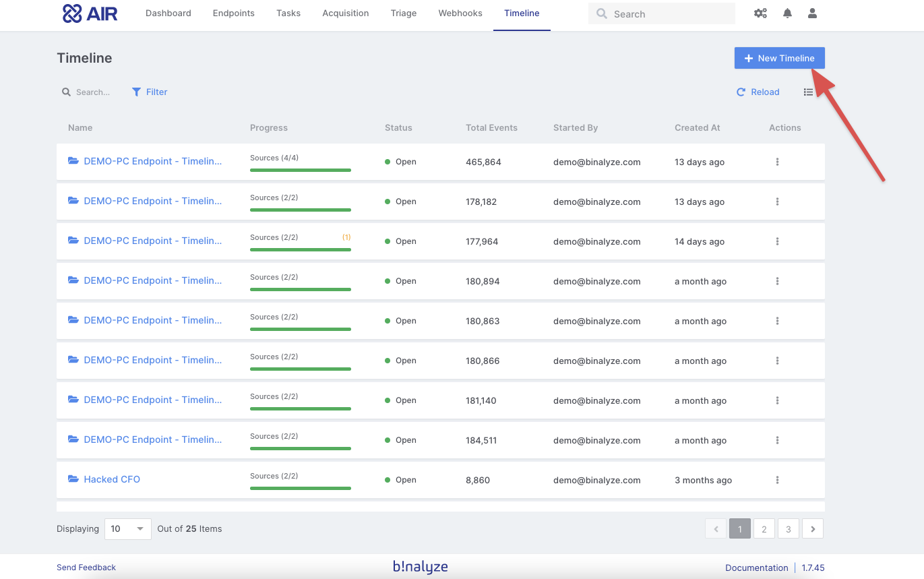This screenshot has height=579, width=924.
Task: Click the folder icon beside Hacked CFO
Action: 73,479
